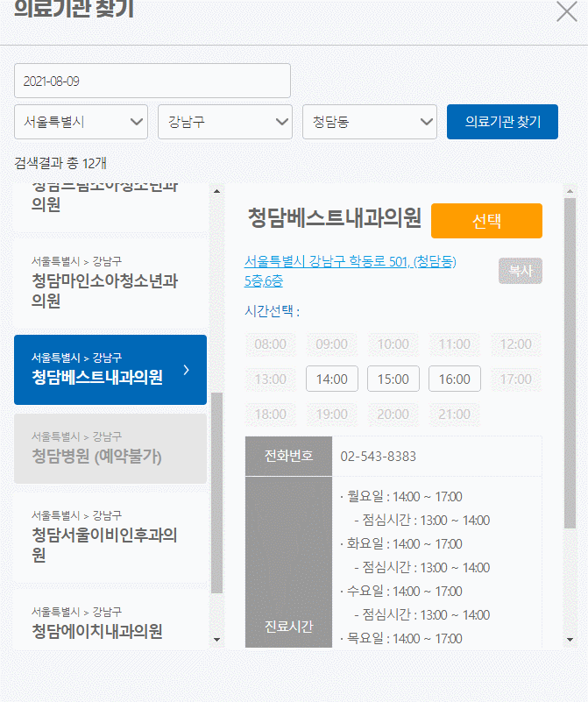
Task: Select 청담서울이비인후과의원 in the list
Action: [x=110, y=536]
